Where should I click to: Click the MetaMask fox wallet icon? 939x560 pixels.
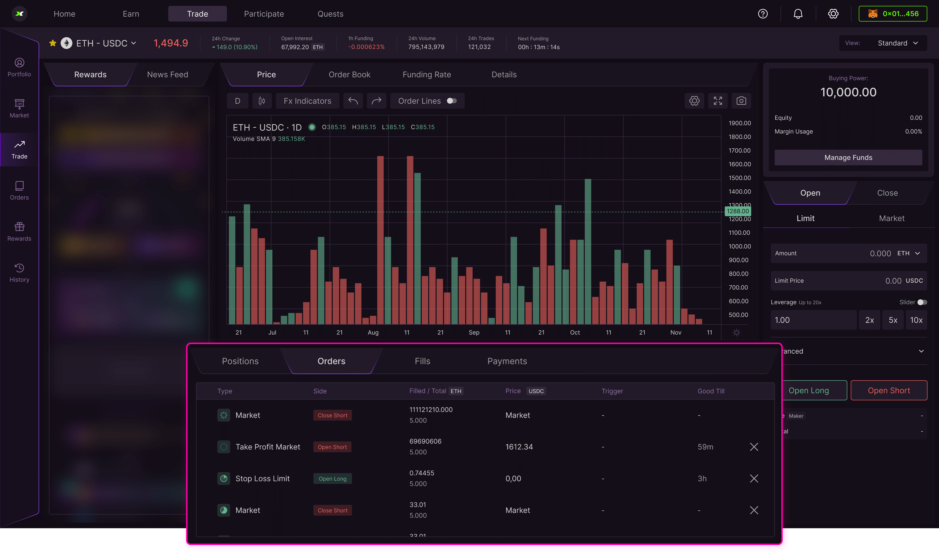pos(873,14)
